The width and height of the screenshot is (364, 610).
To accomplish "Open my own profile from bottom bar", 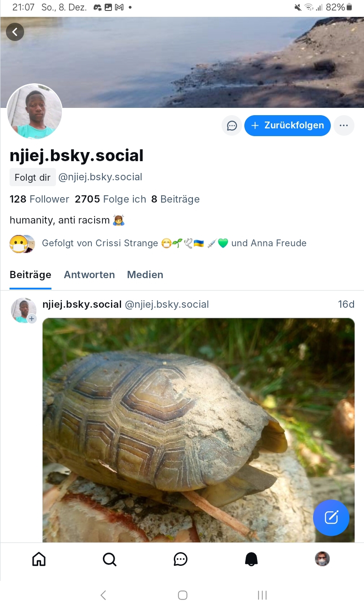I will coord(322,559).
